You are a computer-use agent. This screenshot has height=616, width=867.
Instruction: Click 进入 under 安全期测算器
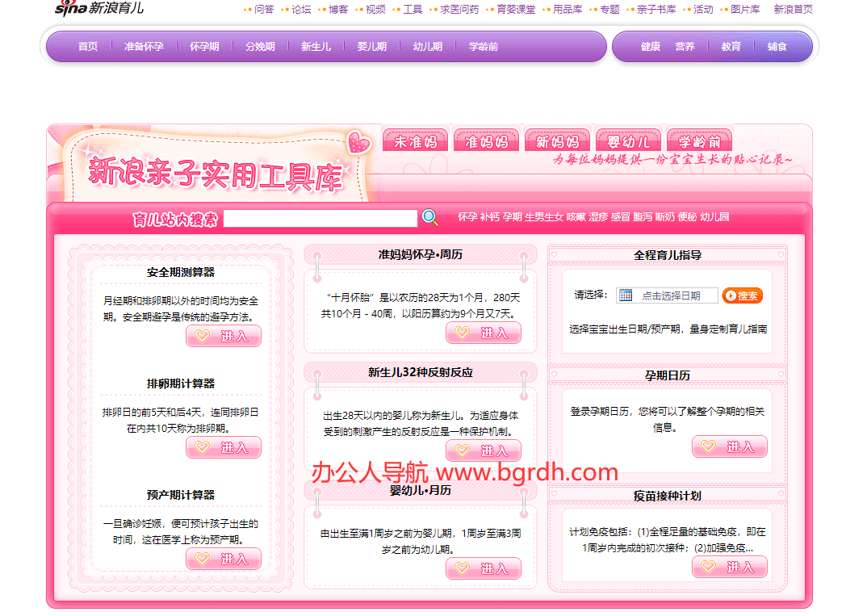[224, 335]
